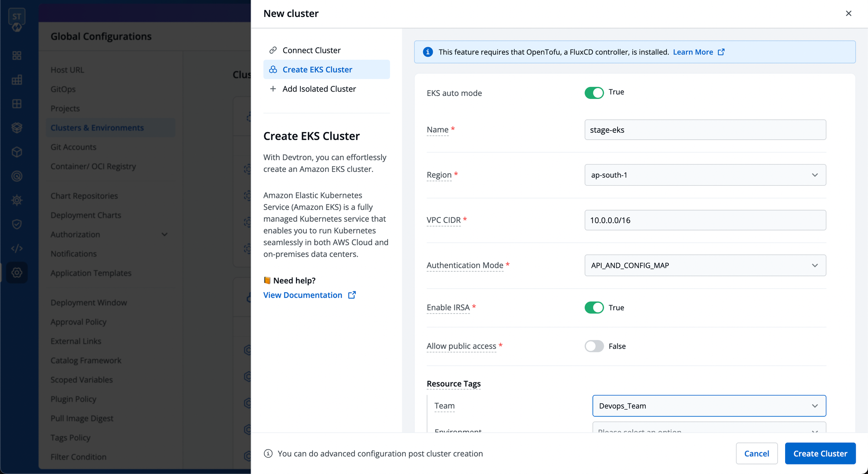Open Catalog Framework page

point(86,361)
